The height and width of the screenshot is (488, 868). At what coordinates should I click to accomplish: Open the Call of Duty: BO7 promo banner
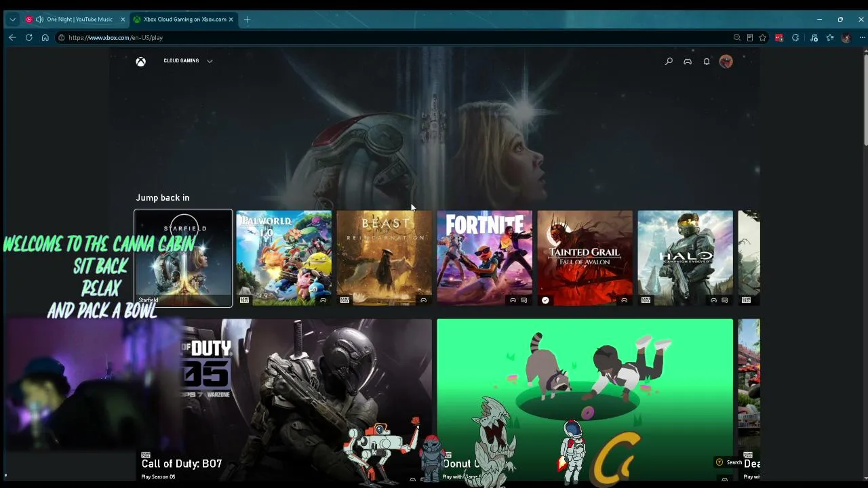coord(283,400)
